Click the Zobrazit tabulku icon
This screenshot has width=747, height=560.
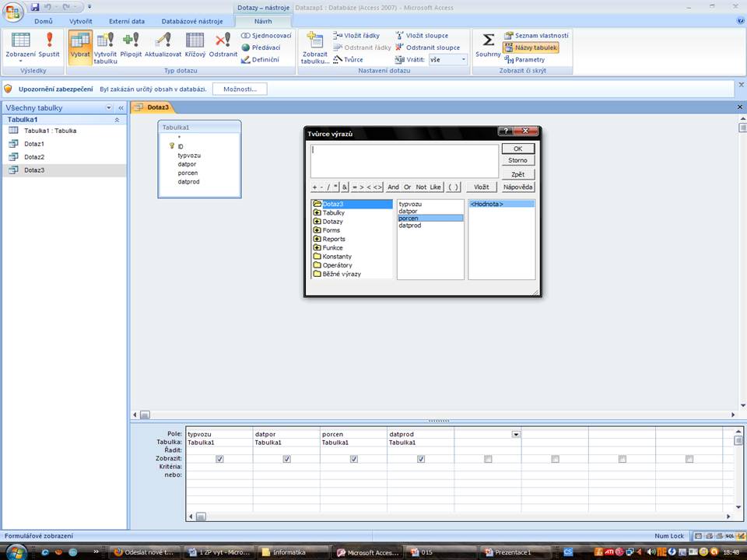click(315, 40)
